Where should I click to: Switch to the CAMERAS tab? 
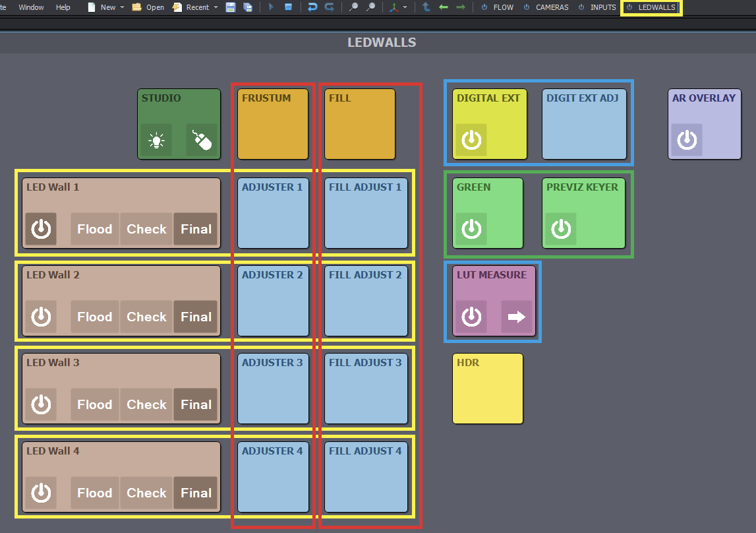point(552,7)
